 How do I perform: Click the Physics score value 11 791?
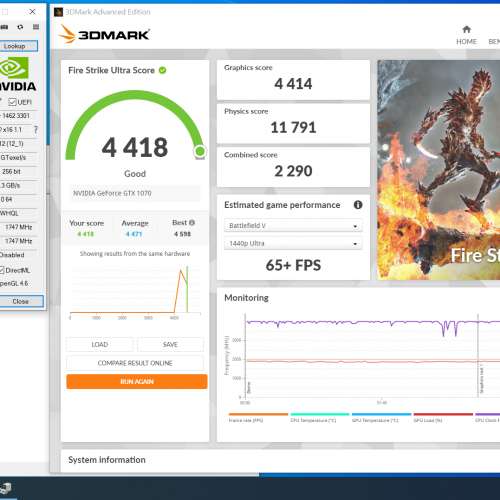[x=293, y=128]
